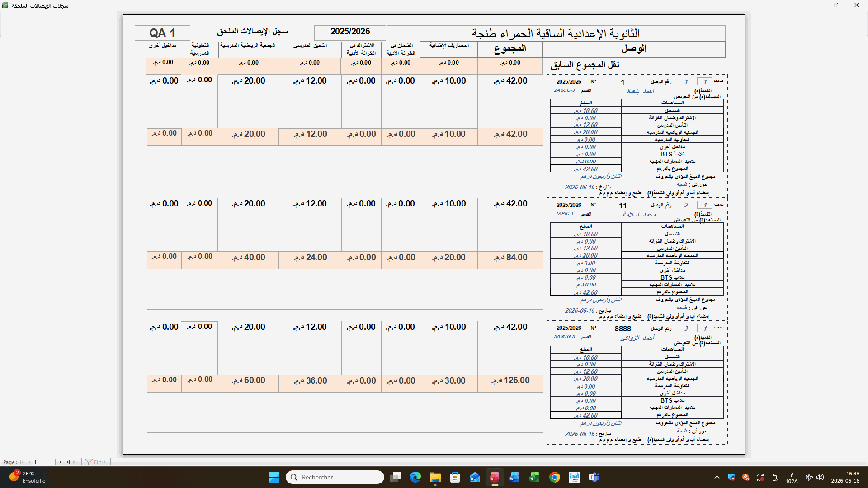Click the orange tray icon with red cross
Screen dimensions: 868x488
pyautogui.click(x=746, y=477)
